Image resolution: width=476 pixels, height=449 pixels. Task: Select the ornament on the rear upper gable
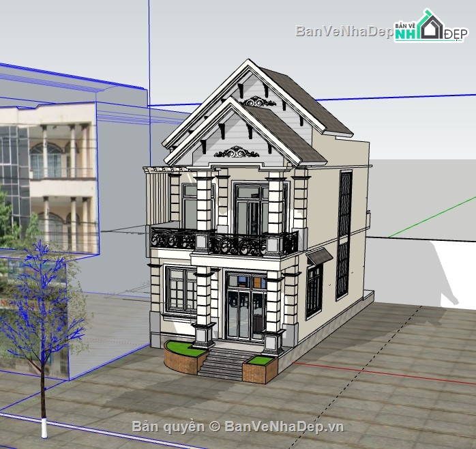258,102
